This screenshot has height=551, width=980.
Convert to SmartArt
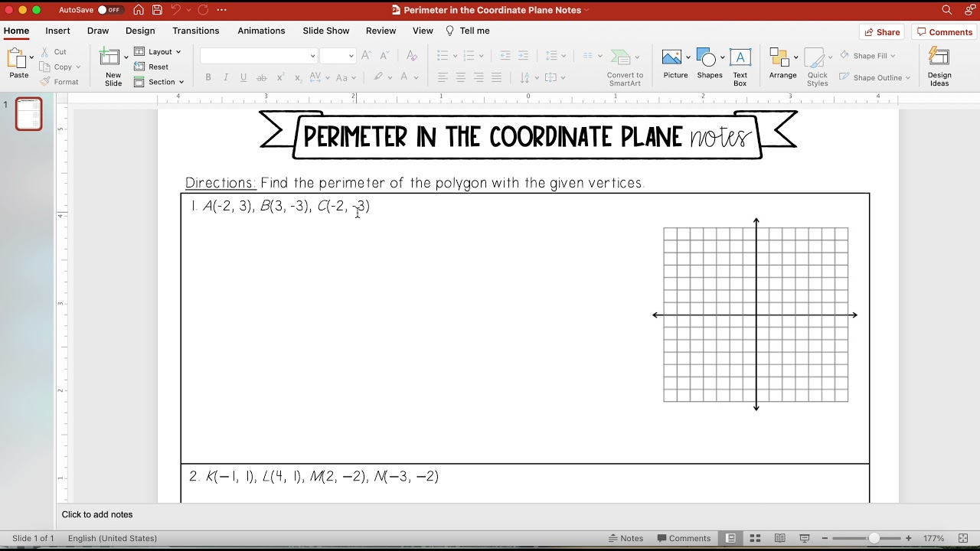point(625,67)
